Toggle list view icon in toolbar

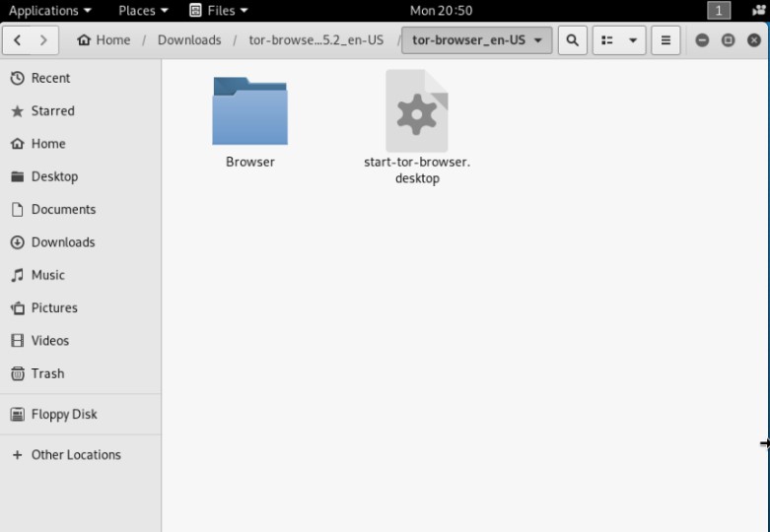(x=607, y=40)
